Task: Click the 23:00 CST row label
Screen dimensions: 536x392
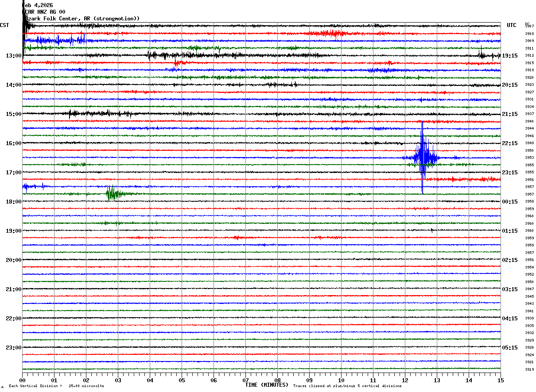Action: point(14,347)
